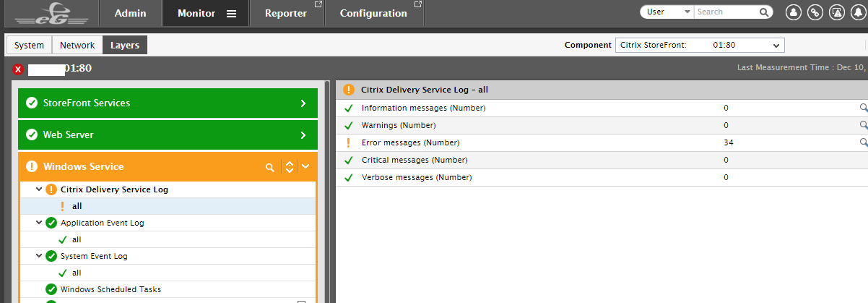Select 'all' under Application Event Log
The image size is (868, 303).
point(77,239)
